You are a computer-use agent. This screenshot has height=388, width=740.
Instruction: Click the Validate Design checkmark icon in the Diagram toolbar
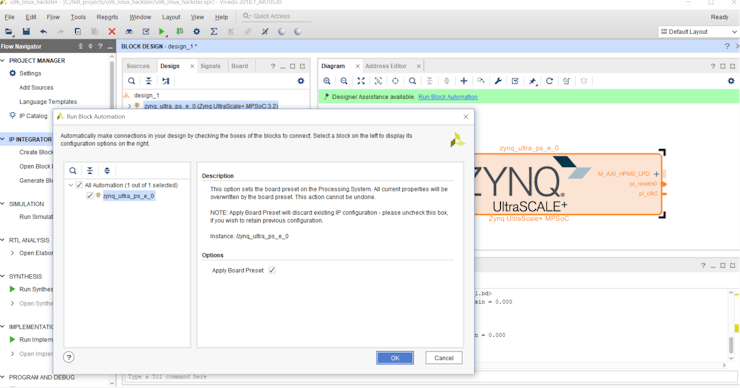(x=515, y=81)
